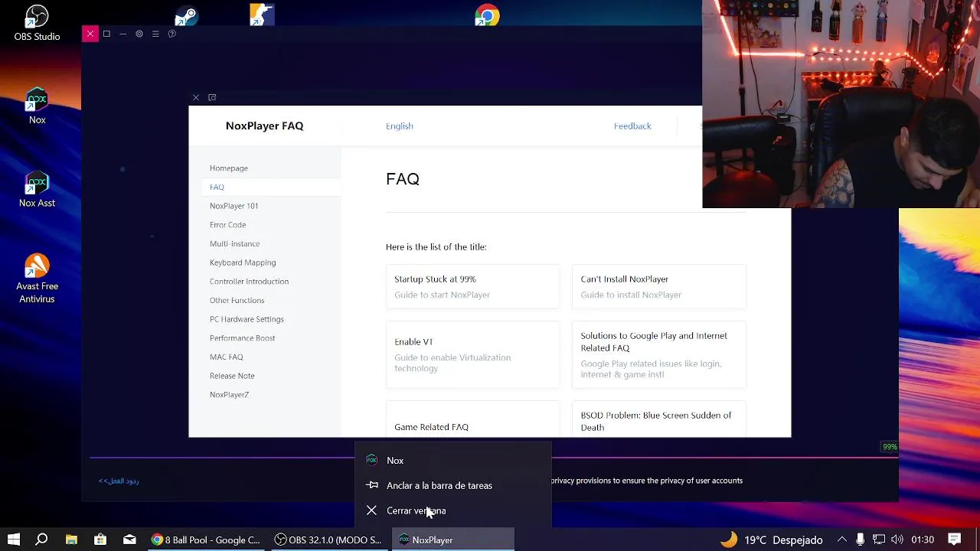Screen dimensions: 980x551
Task: Expand the hidden system tray icons chevron
Action: (841, 540)
